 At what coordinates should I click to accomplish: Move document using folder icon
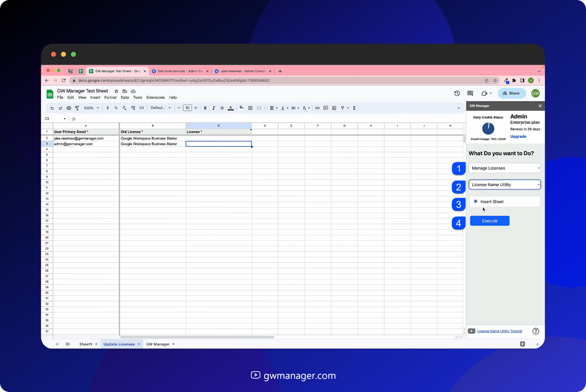coord(125,91)
